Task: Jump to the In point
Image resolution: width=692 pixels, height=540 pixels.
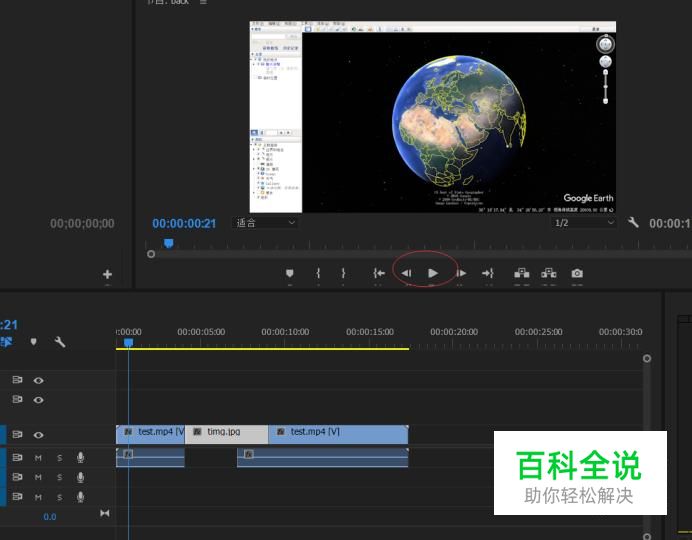Action: coord(379,274)
